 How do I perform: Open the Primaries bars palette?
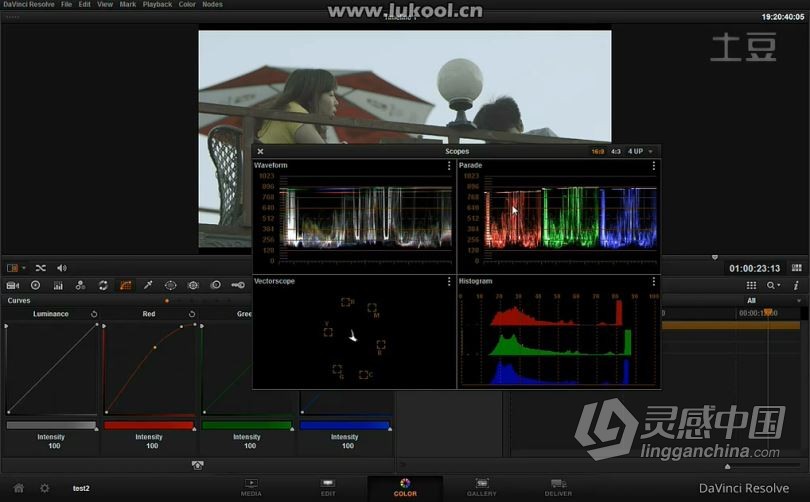[x=58, y=286]
